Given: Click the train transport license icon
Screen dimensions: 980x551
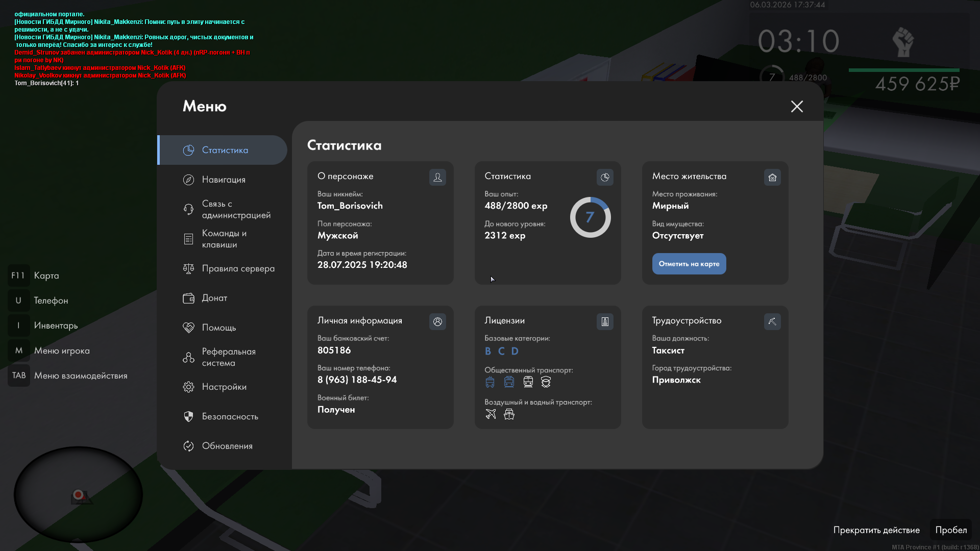Looking at the screenshot, I should [x=528, y=382].
